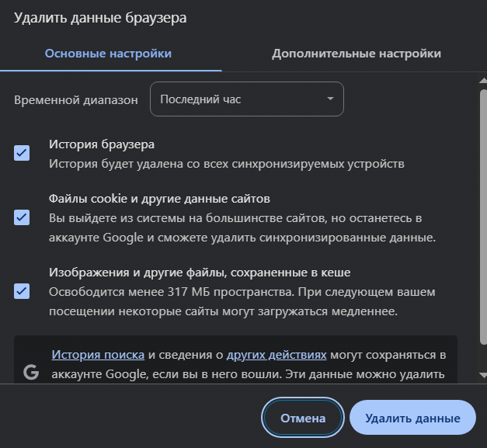Image resolution: width=487 pixels, height=448 pixels.
Task: Click the Временной диапазон label
Action: 76,99
